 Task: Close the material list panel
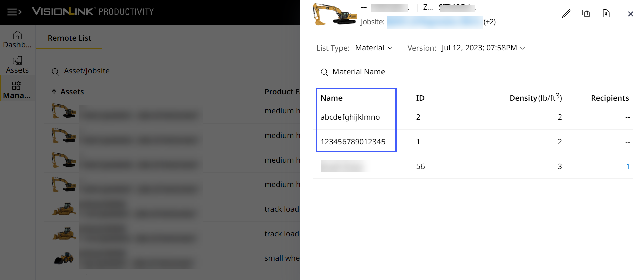click(630, 14)
